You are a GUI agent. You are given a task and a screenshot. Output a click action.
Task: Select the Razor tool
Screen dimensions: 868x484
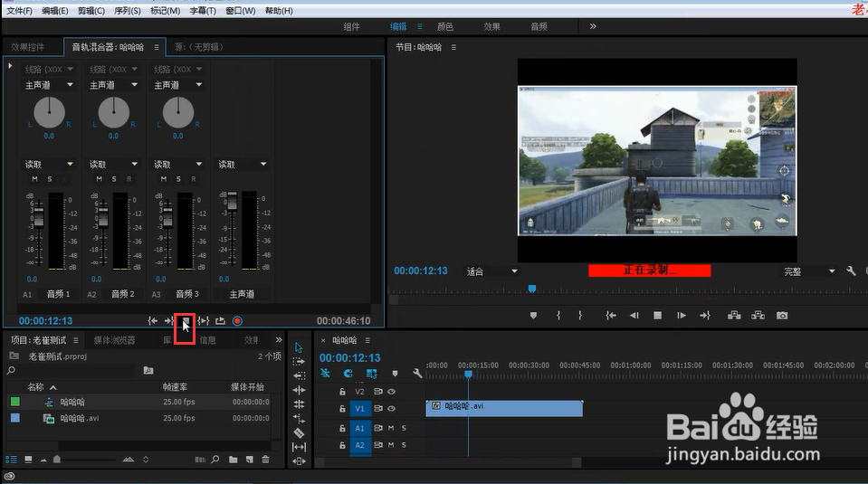(x=299, y=433)
